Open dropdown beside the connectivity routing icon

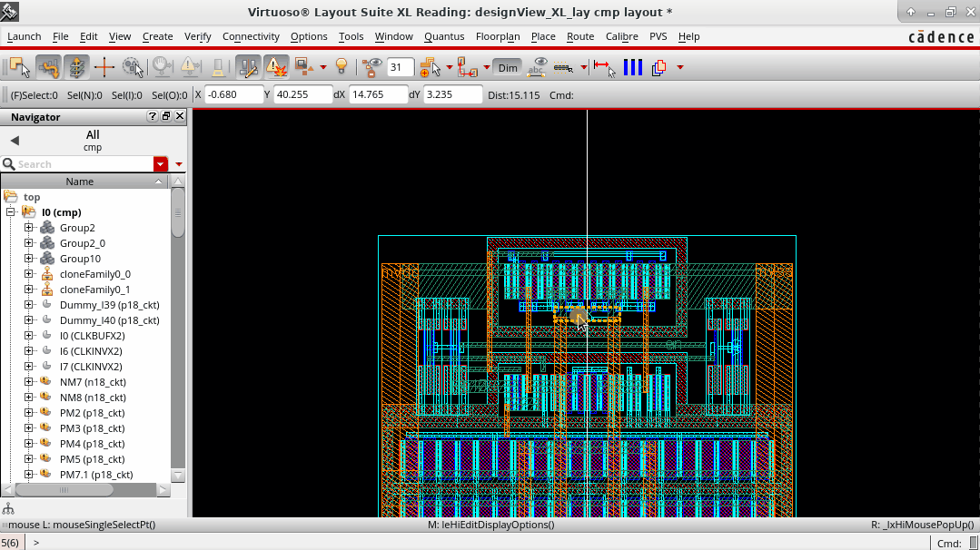[x=486, y=67]
